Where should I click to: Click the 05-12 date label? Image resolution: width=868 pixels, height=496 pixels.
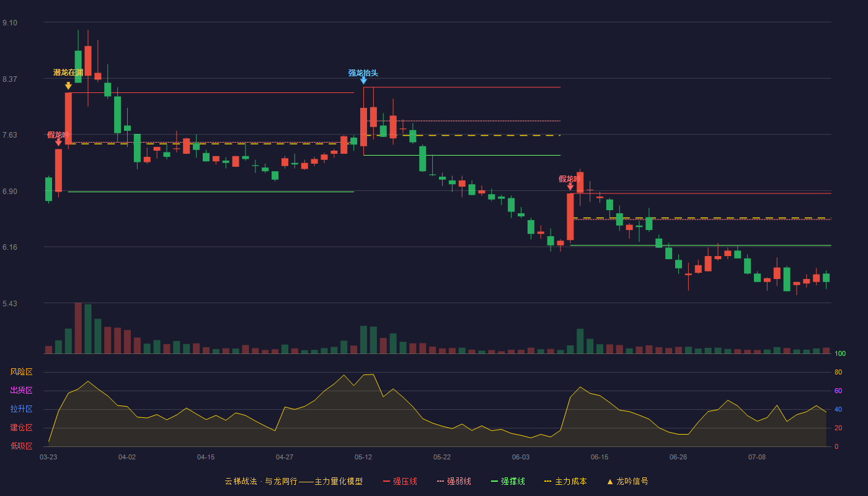coord(363,457)
